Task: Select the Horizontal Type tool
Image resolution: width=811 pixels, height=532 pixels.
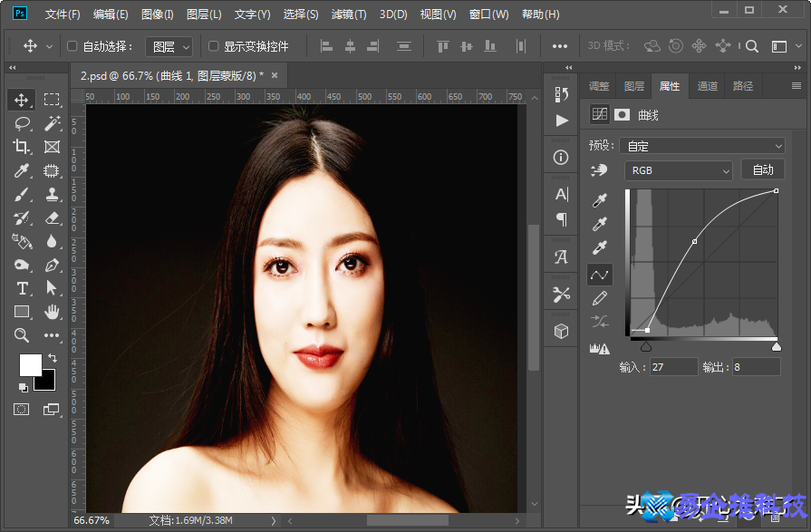Action: [23, 288]
